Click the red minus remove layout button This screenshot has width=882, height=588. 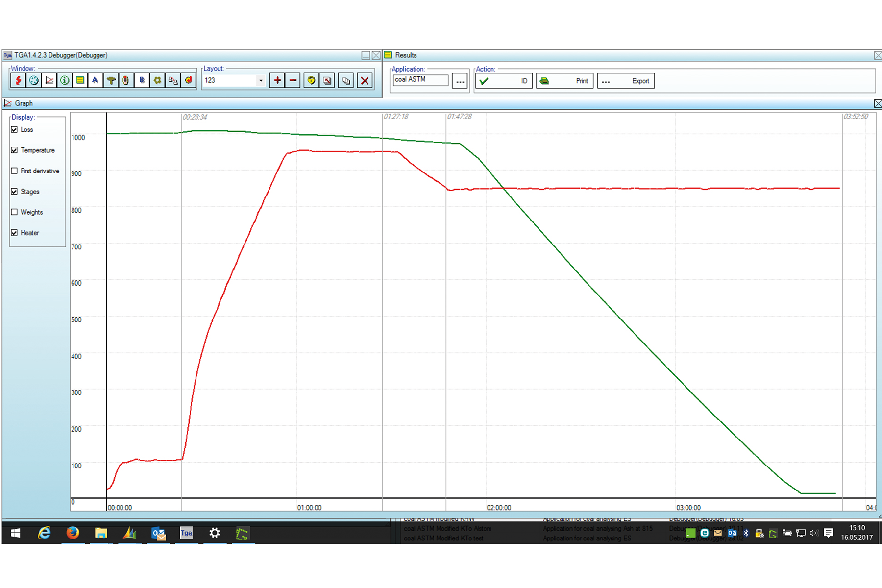(293, 80)
